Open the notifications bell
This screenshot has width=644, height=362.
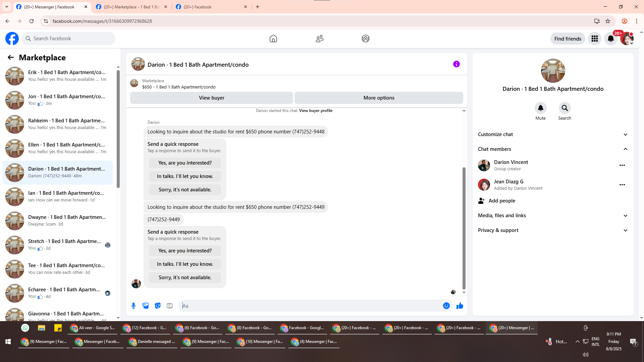[610, 39]
